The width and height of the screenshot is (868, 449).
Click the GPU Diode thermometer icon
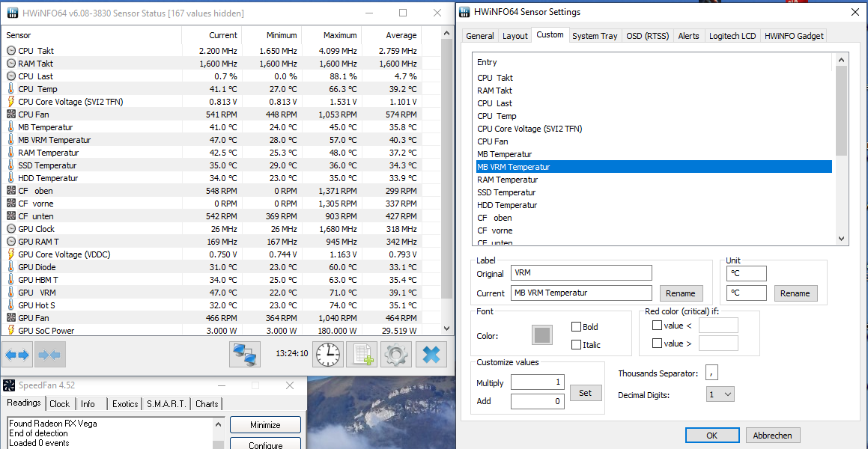(x=11, y=267)
